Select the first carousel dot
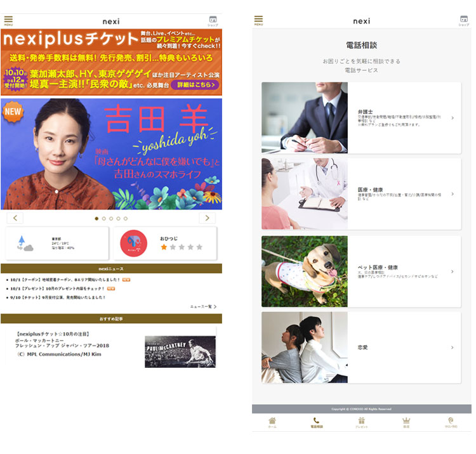This screenshot has width=476, height=454. [x=96, y=218]
